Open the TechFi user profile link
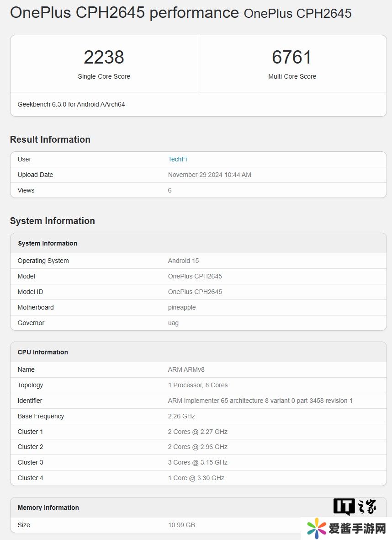The height and width of the screenshot is (540, 392). pos(177,159)
